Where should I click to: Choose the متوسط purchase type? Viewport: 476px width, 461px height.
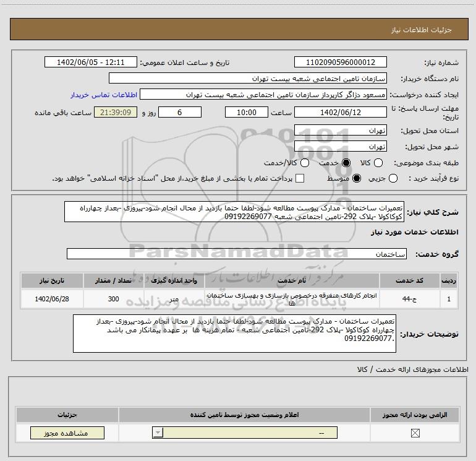click(357, 178)
